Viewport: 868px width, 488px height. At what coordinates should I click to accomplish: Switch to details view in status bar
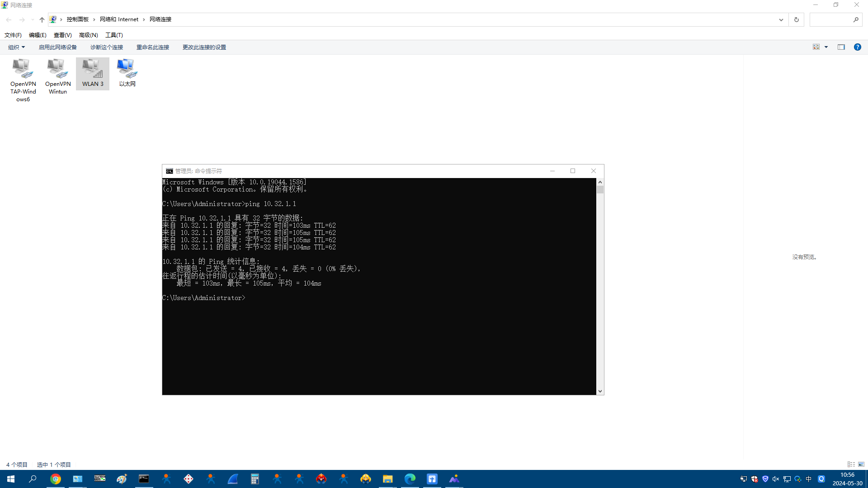pos(851,464)
